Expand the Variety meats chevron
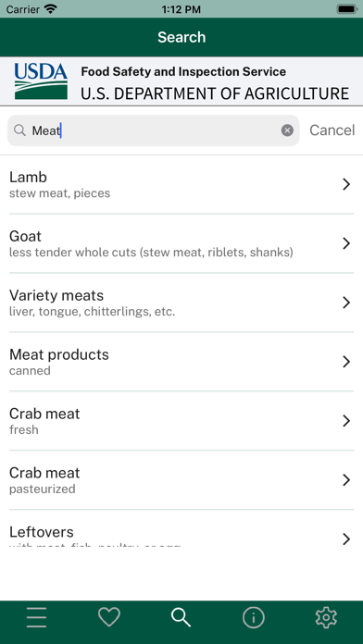363x644 pixels. (x=346, y=303)
